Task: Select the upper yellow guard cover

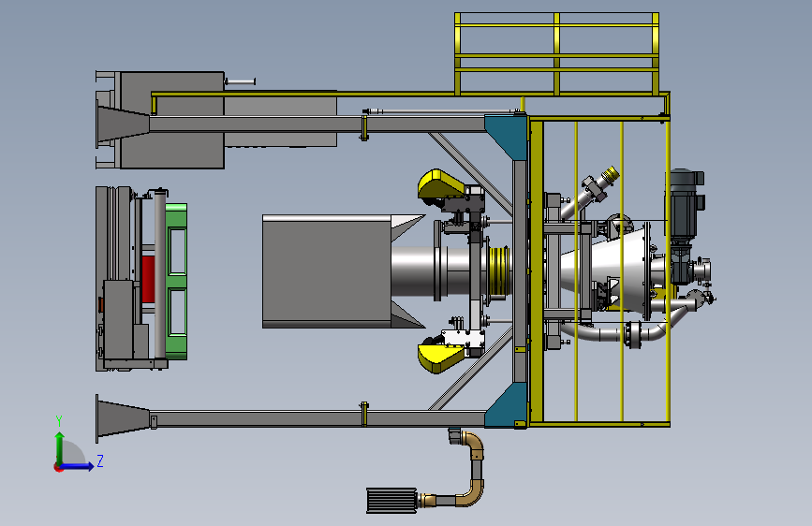Action: point(441,184)
